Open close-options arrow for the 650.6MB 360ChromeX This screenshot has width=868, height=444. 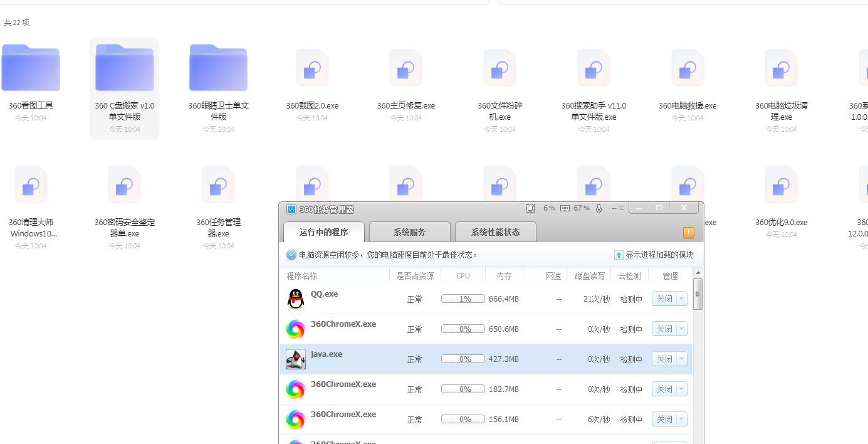click(x=681, y=329)
